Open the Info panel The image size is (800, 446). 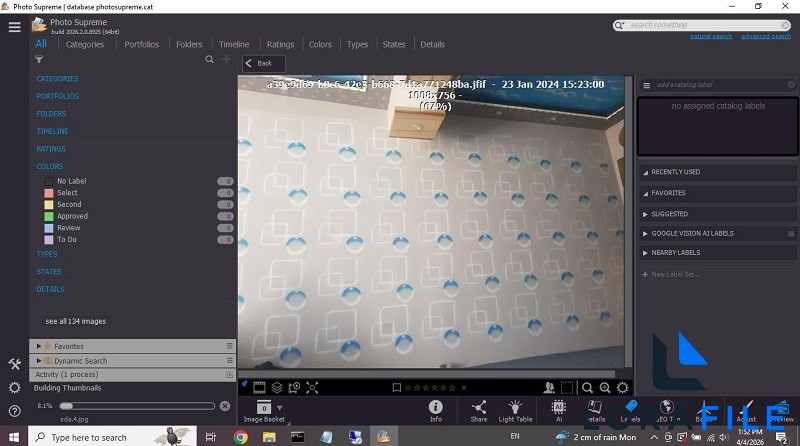click(436, 411)
